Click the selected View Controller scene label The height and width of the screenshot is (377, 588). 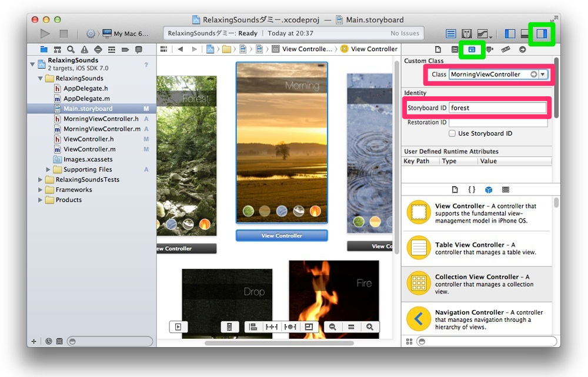(282, 235)
